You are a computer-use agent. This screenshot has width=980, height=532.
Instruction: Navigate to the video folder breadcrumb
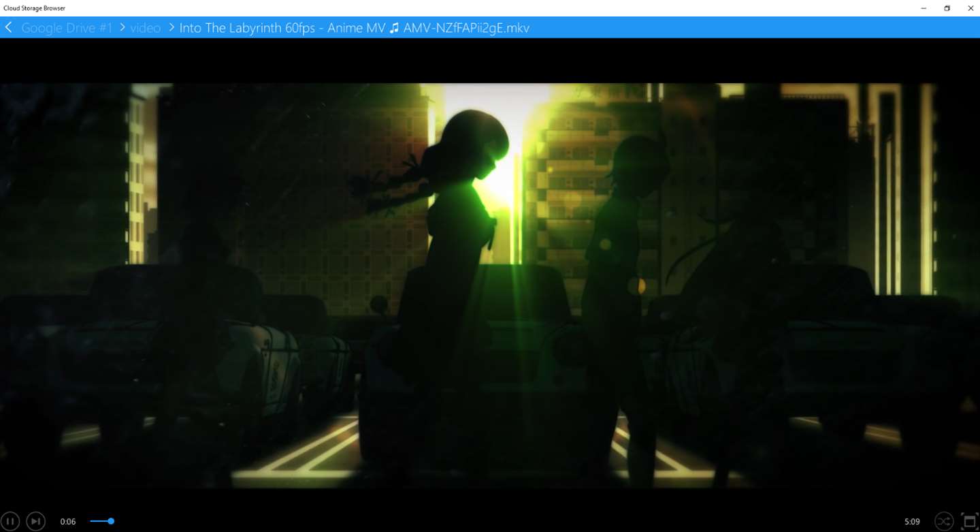[146, 28]
